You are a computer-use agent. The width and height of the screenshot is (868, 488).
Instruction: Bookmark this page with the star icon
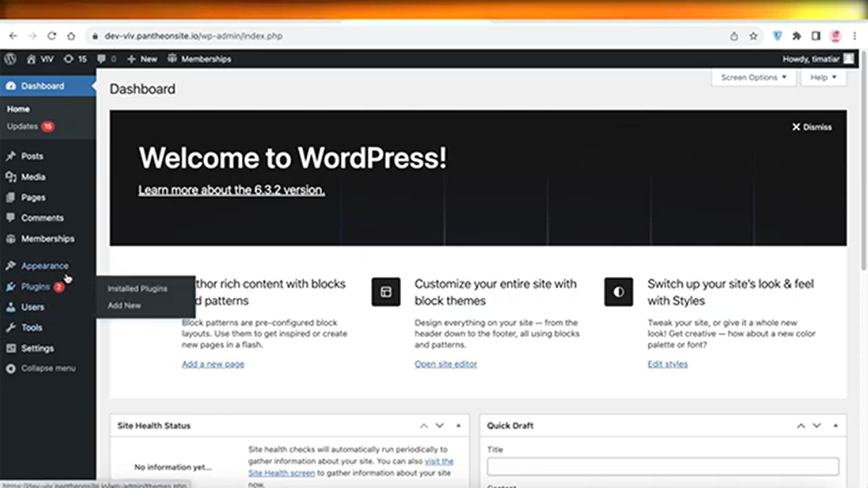pos(753,36)
